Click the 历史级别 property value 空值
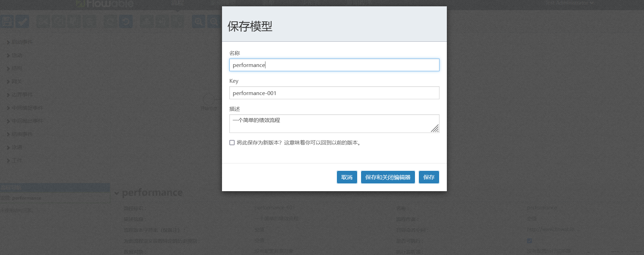The width and height of the screenshot is (644, 255). 259,241
